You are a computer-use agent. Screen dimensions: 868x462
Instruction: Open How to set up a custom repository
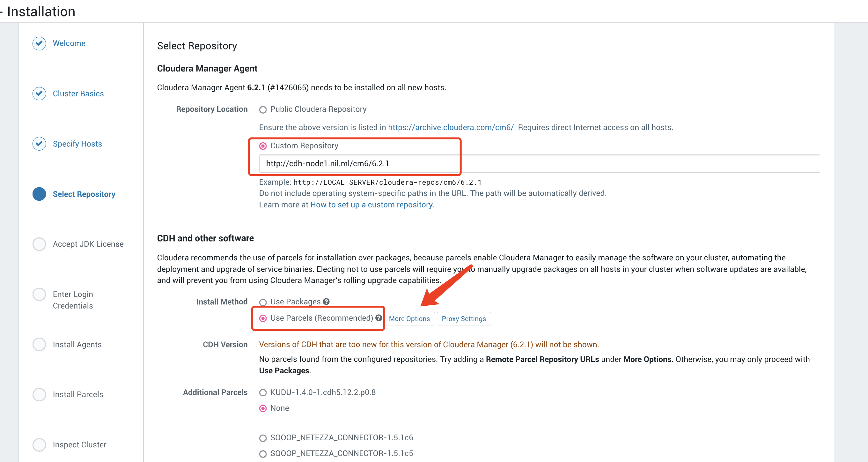371,205
